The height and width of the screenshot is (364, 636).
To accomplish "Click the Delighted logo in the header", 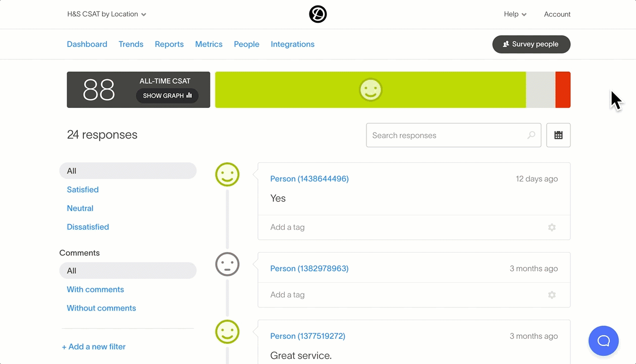I will click(x=318, y=14).
